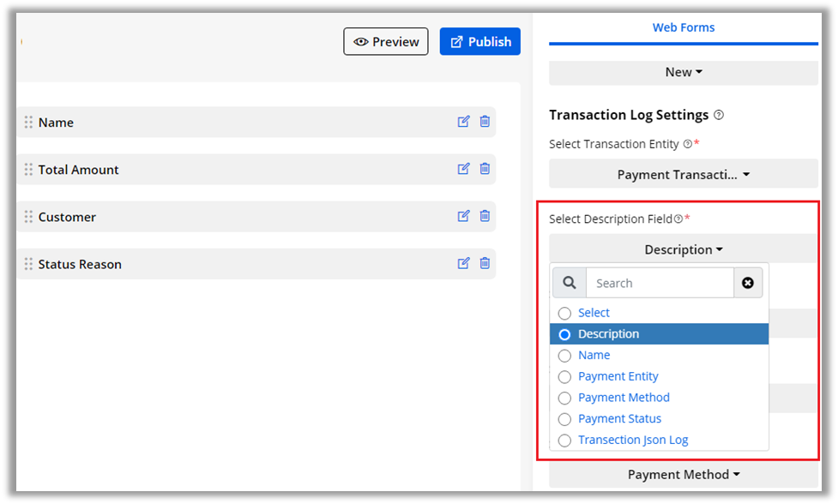Publish the form
The image size is (838, 504).
pos(479,41)
